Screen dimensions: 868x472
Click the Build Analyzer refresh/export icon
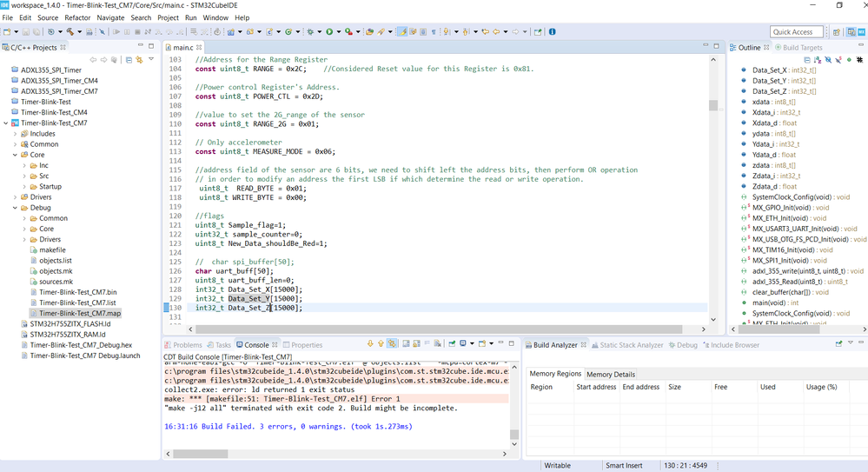(838, 344)
